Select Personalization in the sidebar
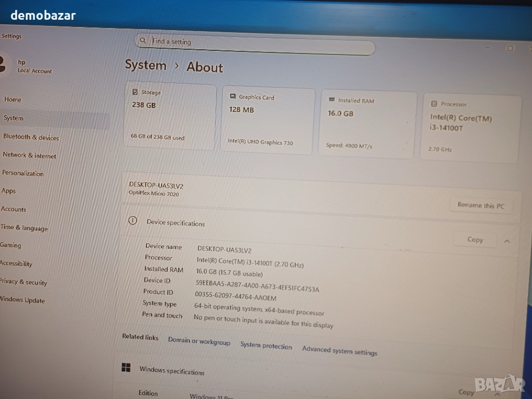532x399 pixels. (x=23, y=174)
